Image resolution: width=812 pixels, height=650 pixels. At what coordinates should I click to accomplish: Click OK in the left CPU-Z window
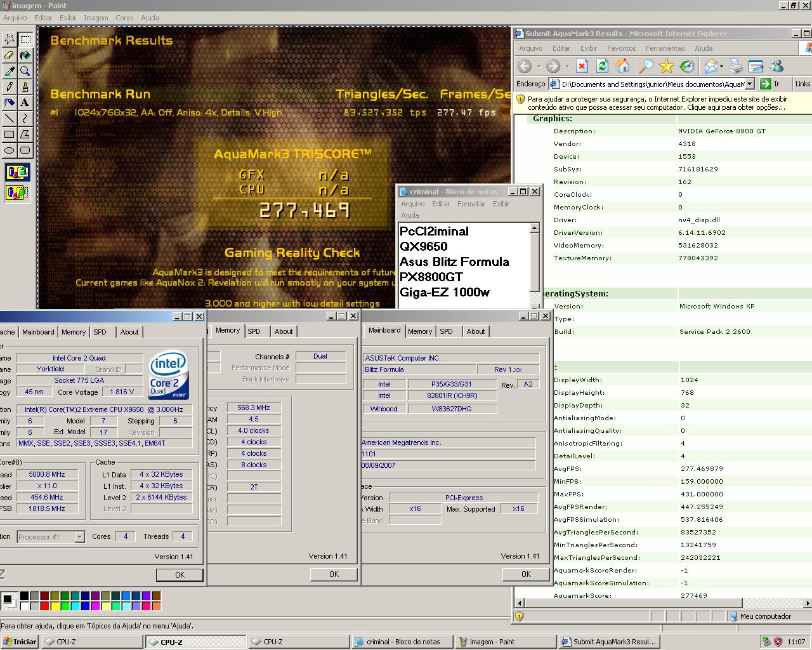click(x=180, y=574)
